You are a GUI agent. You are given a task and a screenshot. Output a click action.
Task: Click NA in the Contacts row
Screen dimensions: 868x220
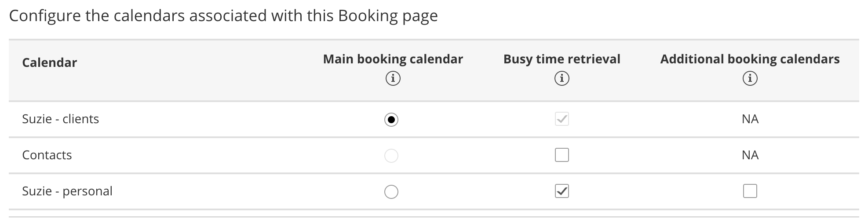(x=750, y=155)
